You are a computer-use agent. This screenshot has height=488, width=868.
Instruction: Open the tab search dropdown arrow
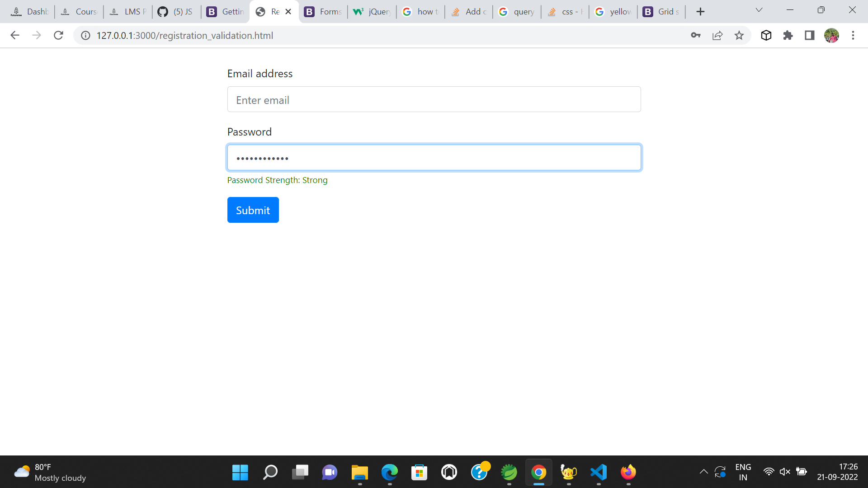point(759,9)
